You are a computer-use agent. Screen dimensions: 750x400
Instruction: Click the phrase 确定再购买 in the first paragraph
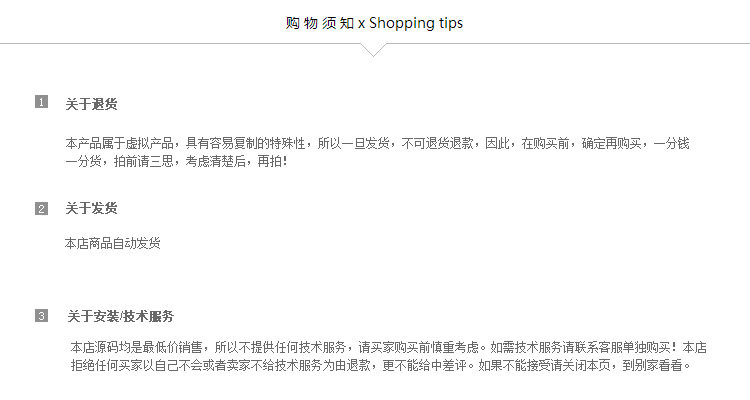tap(611, 143)
